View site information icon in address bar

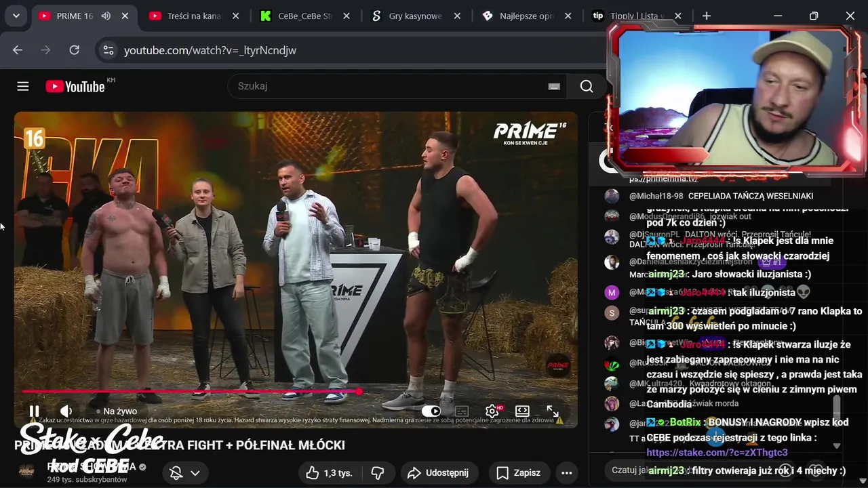tap(107, 50)
